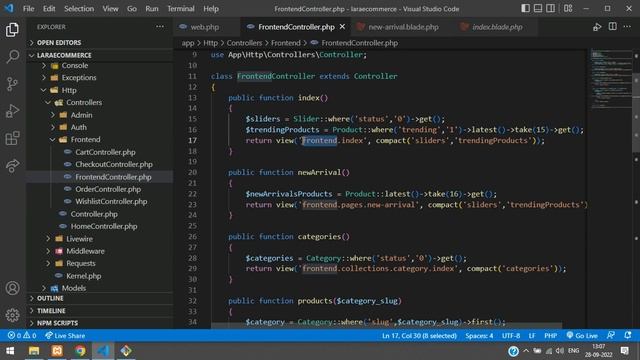Click Go Live in status bar
The image size is (640, 360).
coord(582,336)
